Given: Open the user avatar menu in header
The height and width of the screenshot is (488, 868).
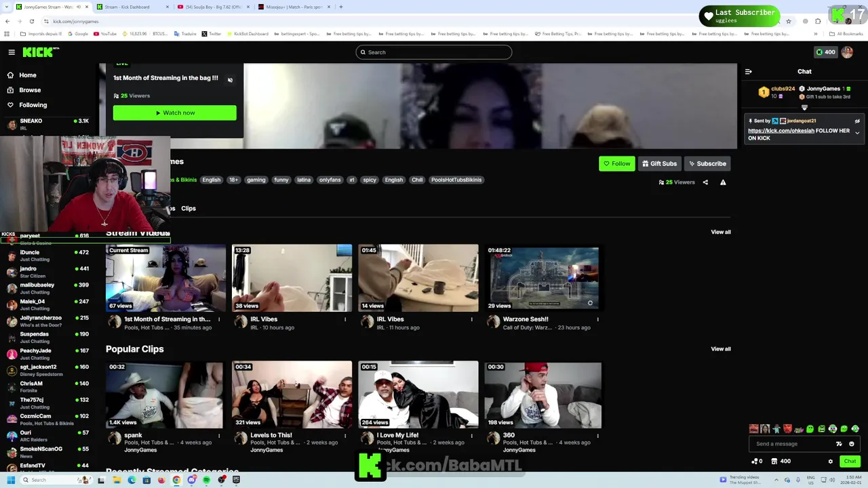Looking at the screenshot, I should coord(847,52).
